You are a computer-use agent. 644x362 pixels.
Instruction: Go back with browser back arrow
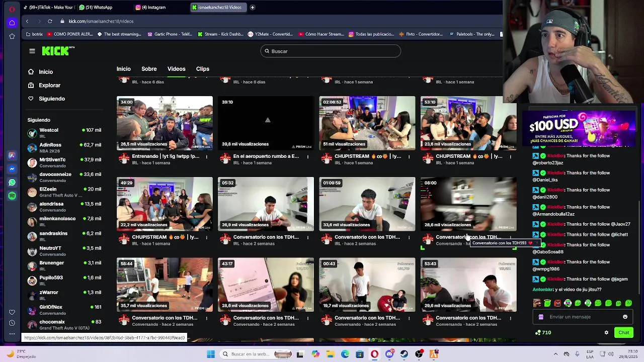coord(27,21)
